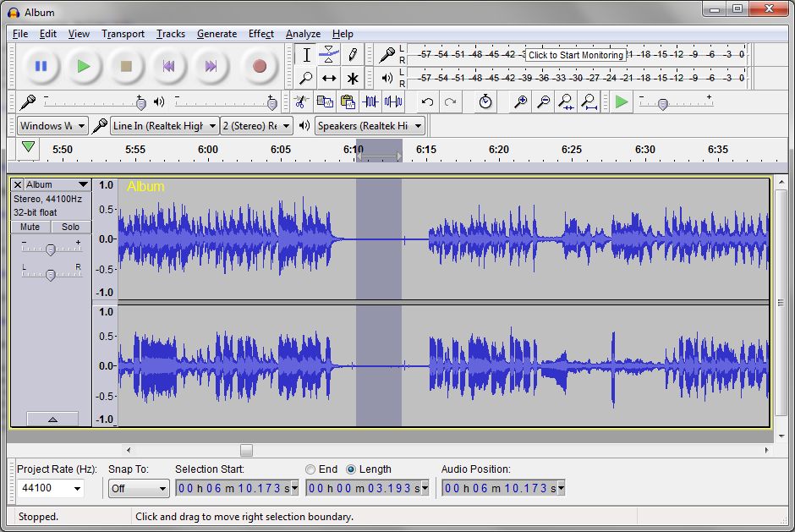This screenshot has height=532, width=795.
Task: Click the Trim audio icon
Action: click(370, 102)
